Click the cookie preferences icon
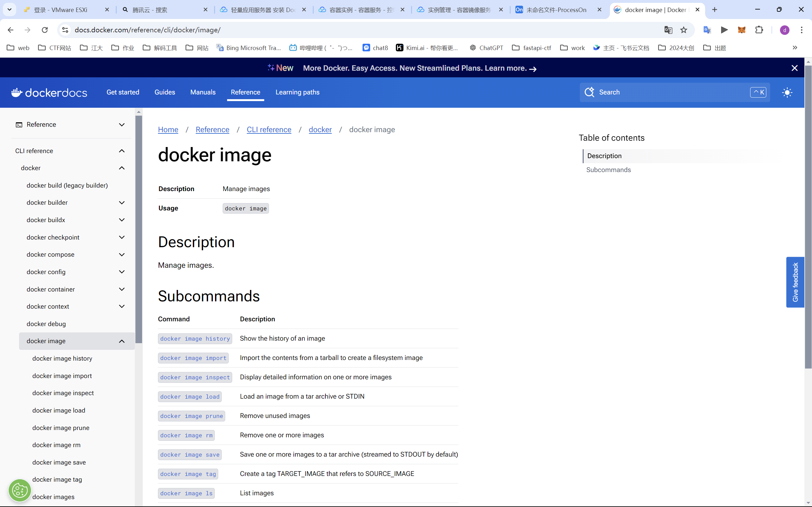The width and height of the screenshot is (812, 507). (x=20, y=491)
